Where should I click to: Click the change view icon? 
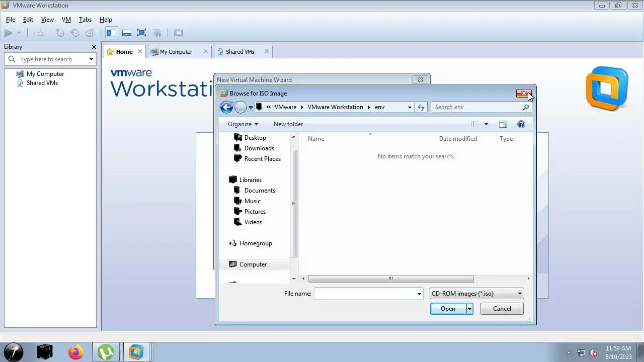475,124
